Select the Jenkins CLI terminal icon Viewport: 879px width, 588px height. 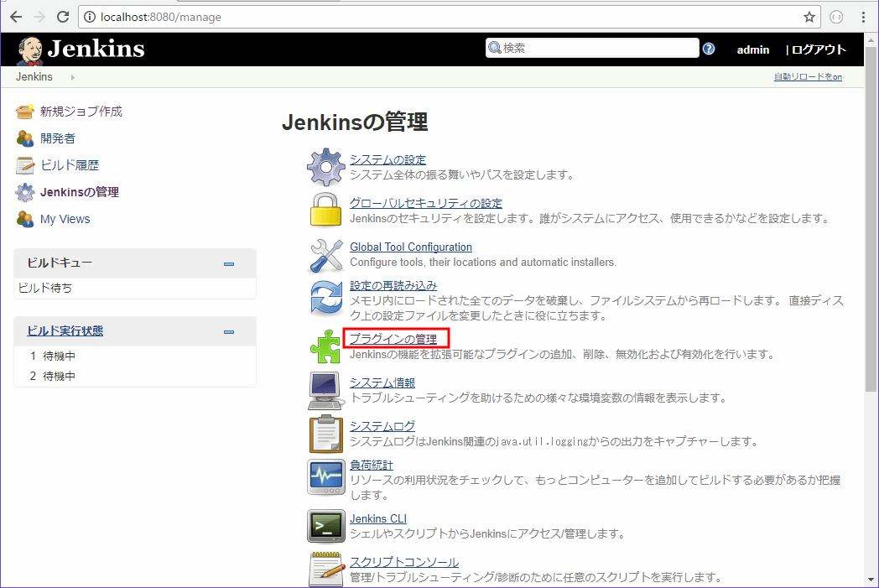[325, 525]
